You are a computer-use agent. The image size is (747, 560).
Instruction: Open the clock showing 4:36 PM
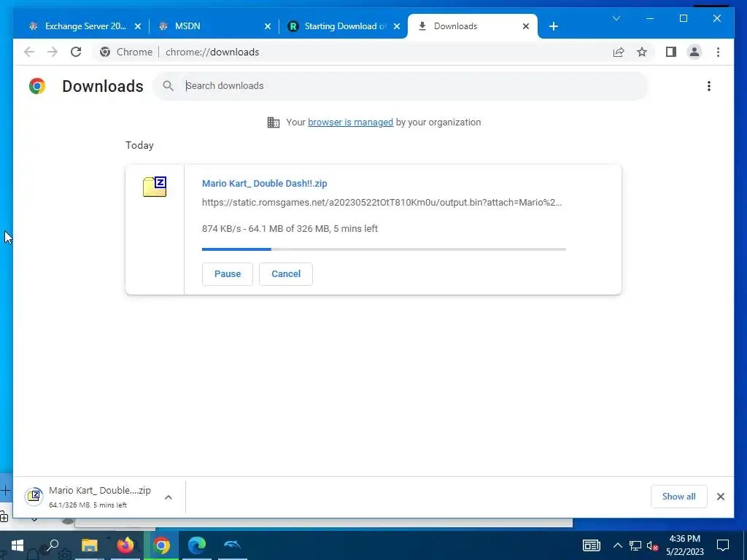(x=684, y=545)
